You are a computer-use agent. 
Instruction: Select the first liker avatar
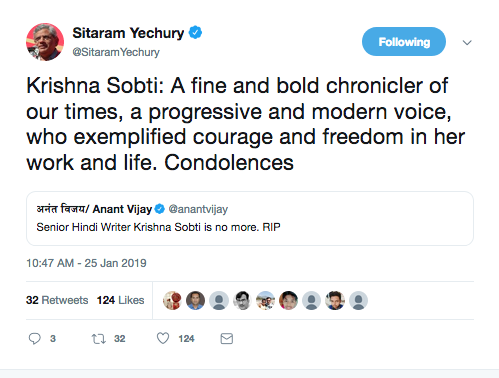(x=172, y=300)
